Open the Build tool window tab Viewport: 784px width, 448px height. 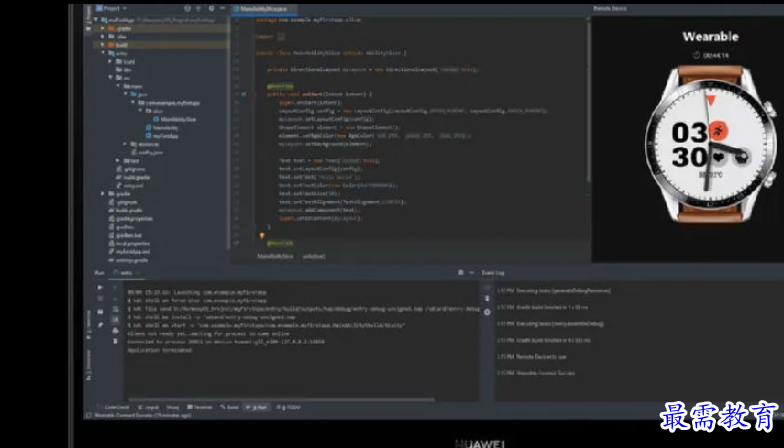232,407
